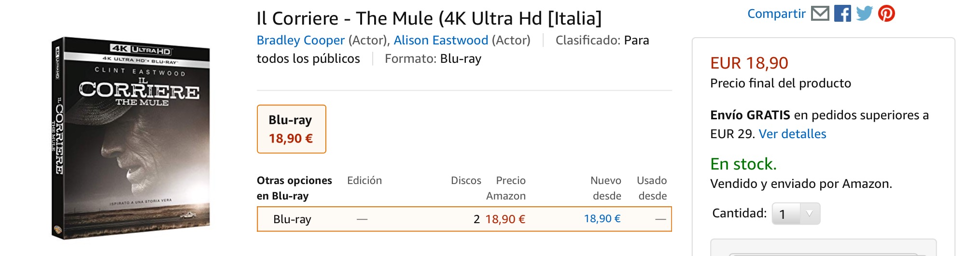Share product on Facebook

point(842,14)
